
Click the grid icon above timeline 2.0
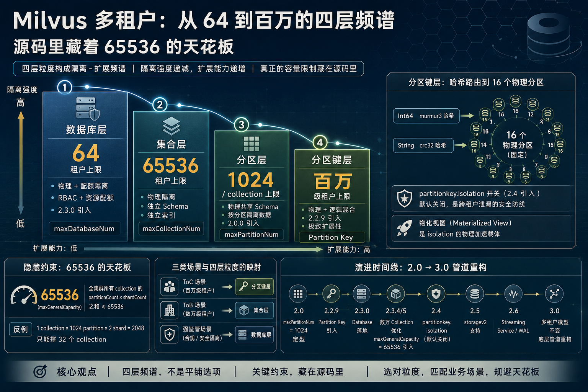[x=298, y=294]
